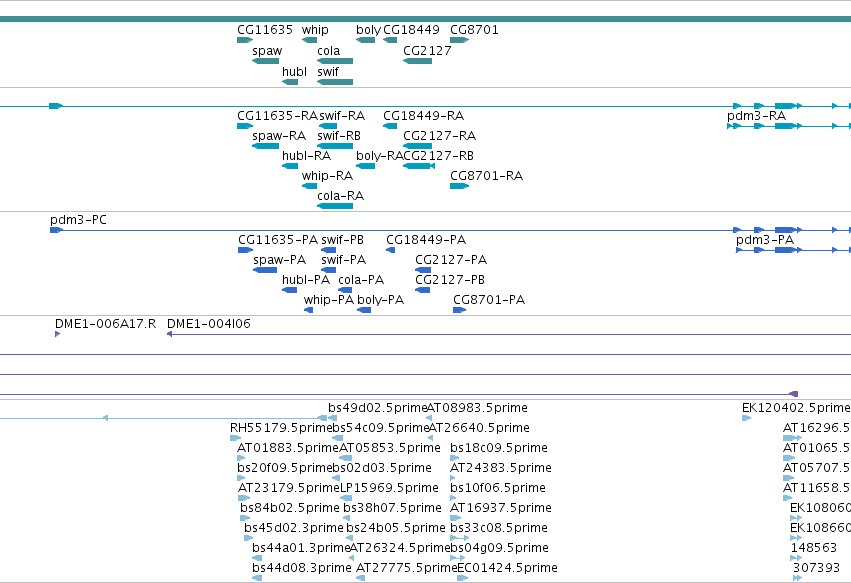Select the swif-PB protein feature
The width and height of the screenshot is (851, 583).
[x=328, y=250]
